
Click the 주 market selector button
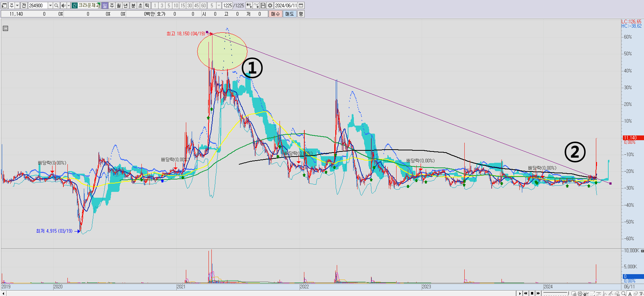(11, 5)
